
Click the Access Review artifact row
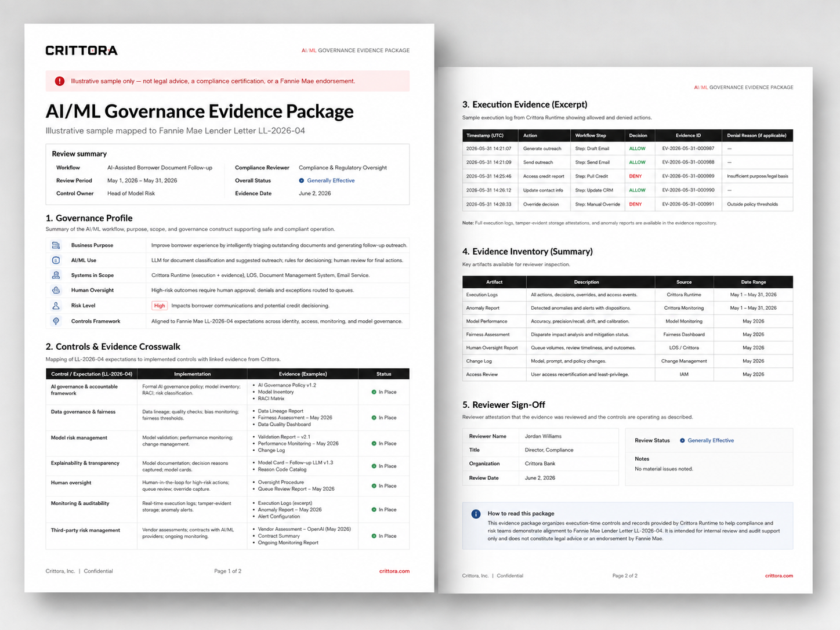(x=628, y=375)
